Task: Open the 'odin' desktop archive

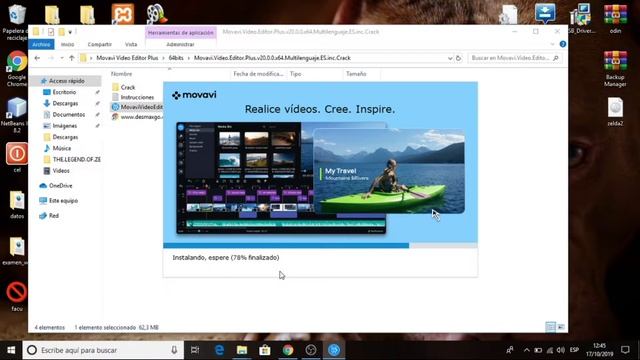Action: coord(615,19)
